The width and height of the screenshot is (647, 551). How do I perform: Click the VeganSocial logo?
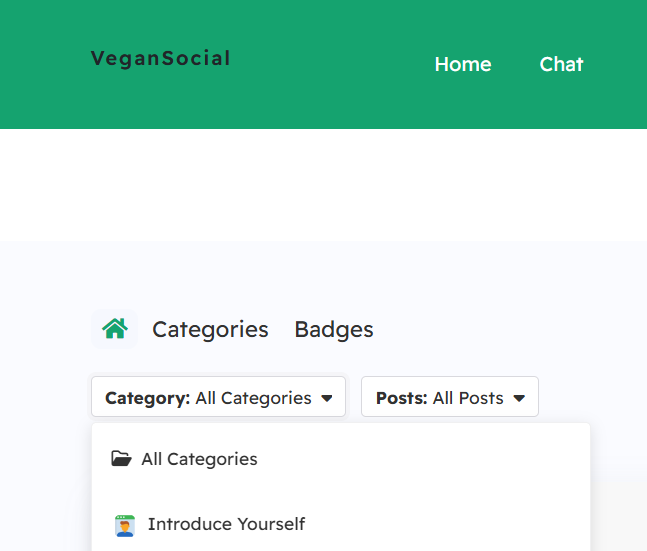click(x=160, y=59)
